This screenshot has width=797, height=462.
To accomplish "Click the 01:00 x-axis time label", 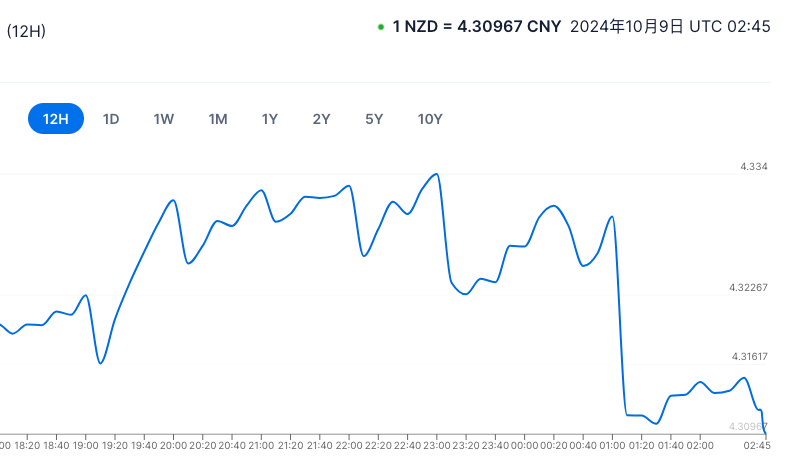I will 612,444.
